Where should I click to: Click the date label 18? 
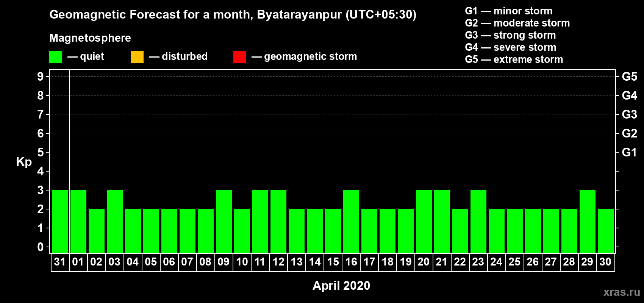(x=388, y=262)
